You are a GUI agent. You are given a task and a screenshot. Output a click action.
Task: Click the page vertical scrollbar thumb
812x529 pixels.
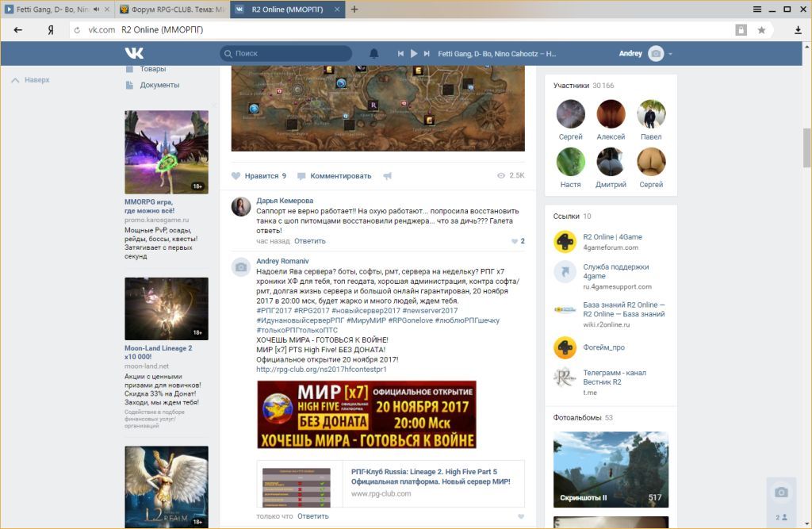click(806, 148)
